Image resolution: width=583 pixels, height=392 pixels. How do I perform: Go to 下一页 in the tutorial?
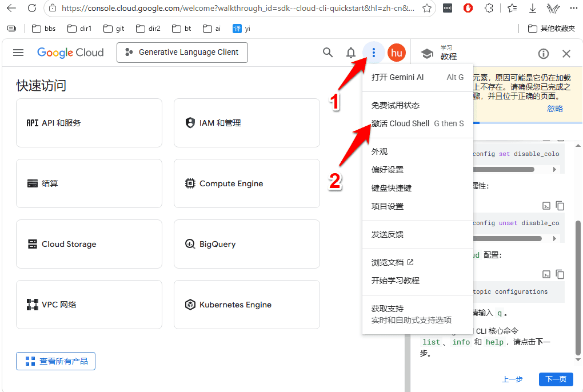coord(556,379)
